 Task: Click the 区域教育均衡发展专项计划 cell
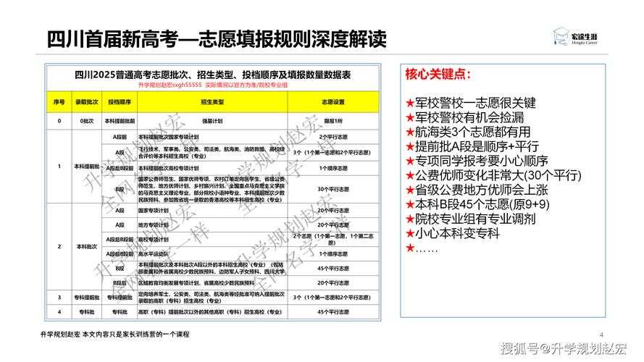tap(212, 283)
